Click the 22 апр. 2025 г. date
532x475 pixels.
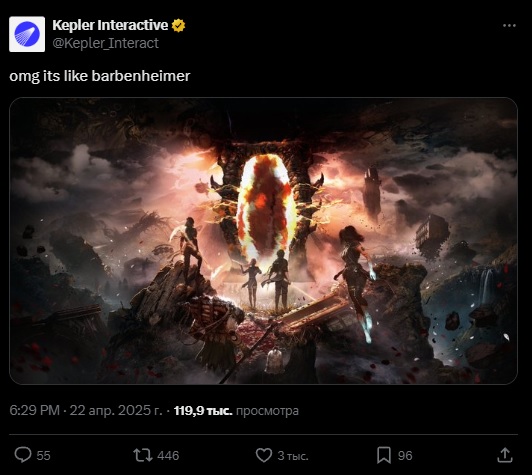[116, 411]
